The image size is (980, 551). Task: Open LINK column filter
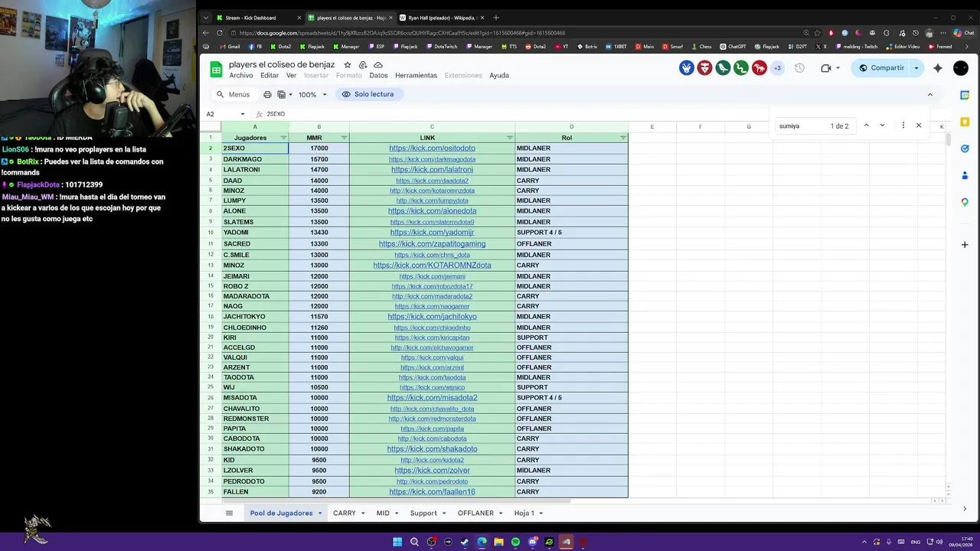coord(510,138)
